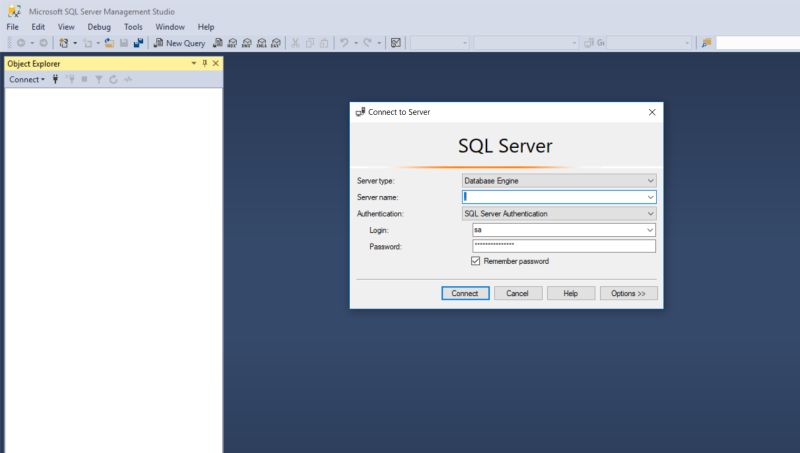This screenshot has width=800, height=453.
Task: Click the Disconnect plug icon in Object Explorer
Action: pos(71,79)
